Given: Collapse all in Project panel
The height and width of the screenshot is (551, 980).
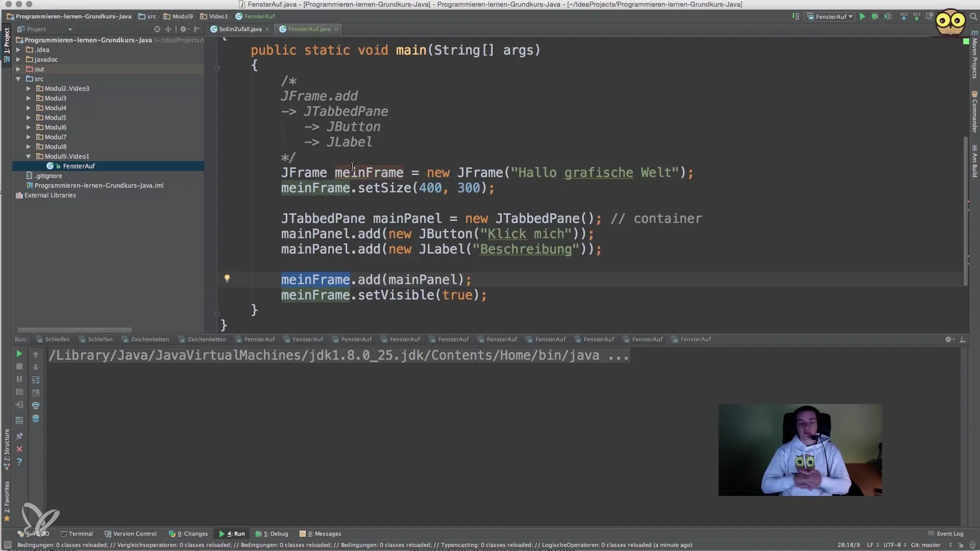Looking at the screenshot, I should [x=168, y=29].
